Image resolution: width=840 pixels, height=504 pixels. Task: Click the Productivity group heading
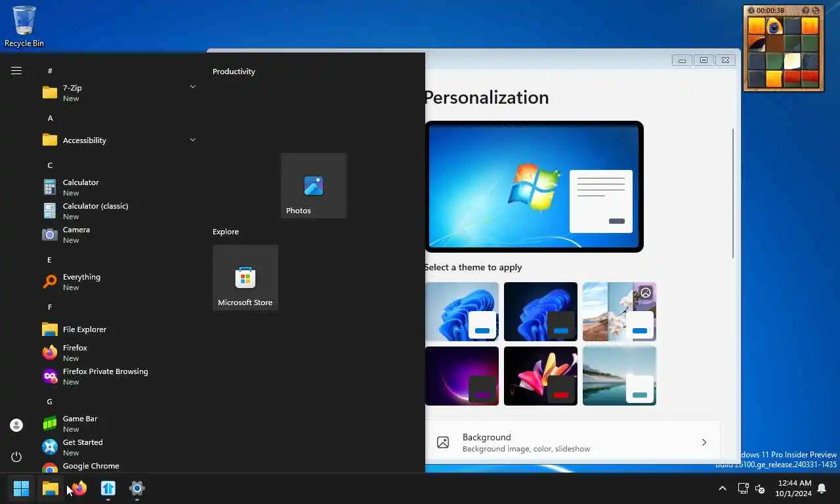234,72
